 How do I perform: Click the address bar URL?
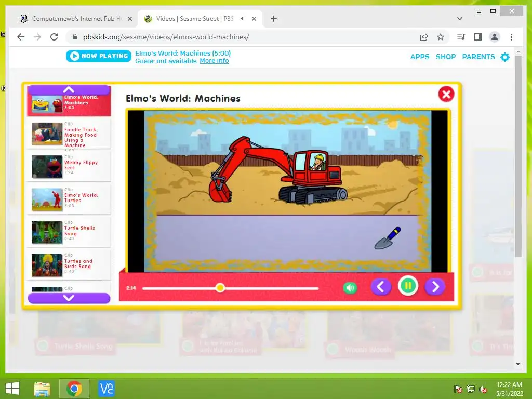point(166,37)
